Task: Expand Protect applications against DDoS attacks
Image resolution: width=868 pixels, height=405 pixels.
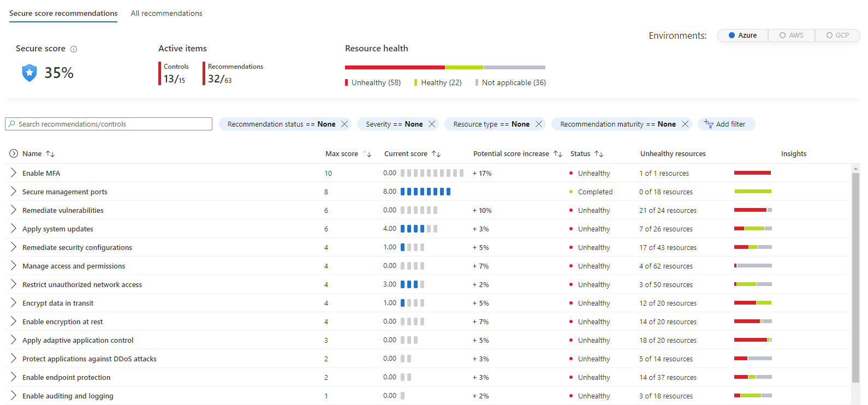Action: click(14, 359)
